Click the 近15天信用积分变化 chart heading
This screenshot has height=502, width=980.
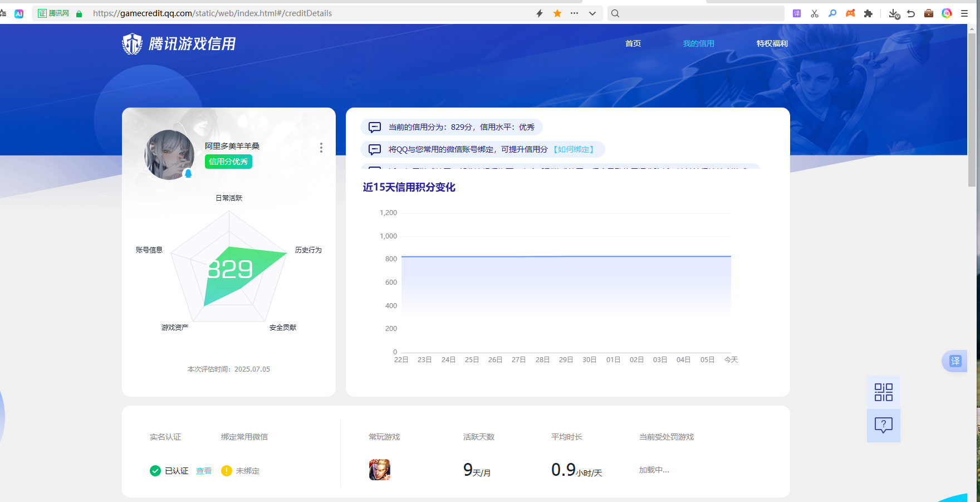(409, 187)
